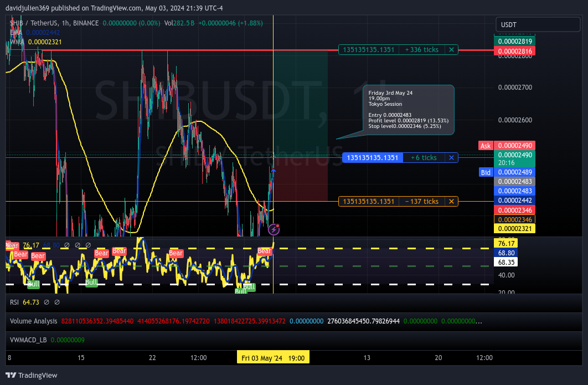This screenshot has height=385, width=588.
Task: Click the TradingView logo at bottom left
Action: coord(32,375)
